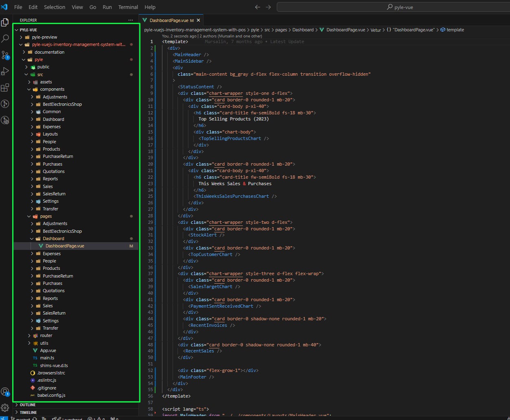
Task: Open the Selection menu
Action: [55, 7]
